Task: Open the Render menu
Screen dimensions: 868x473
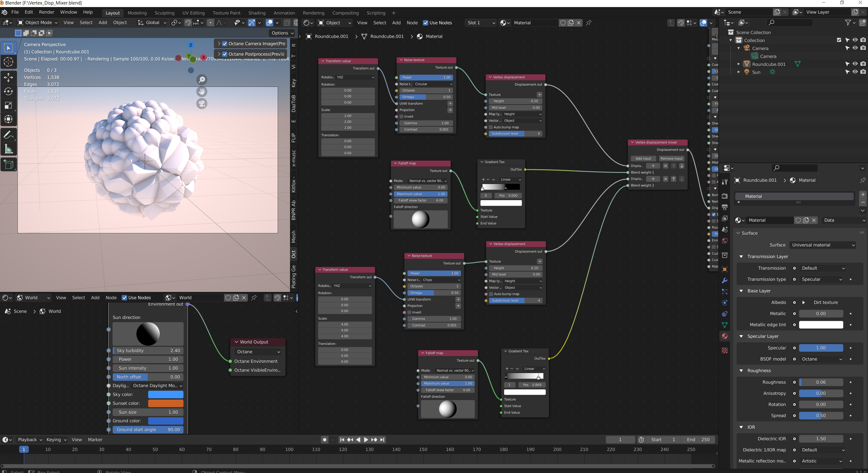Action: coord(47,12)
